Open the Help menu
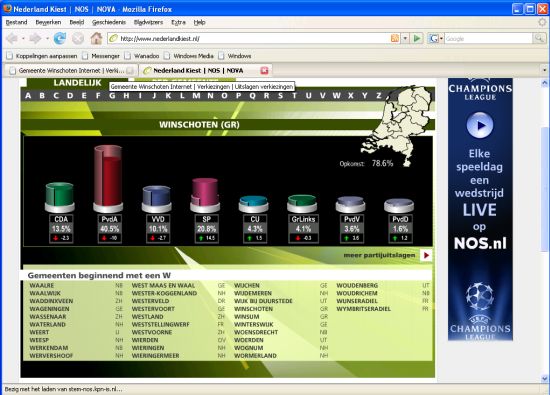The image size is (550, 395). [199, 22]
